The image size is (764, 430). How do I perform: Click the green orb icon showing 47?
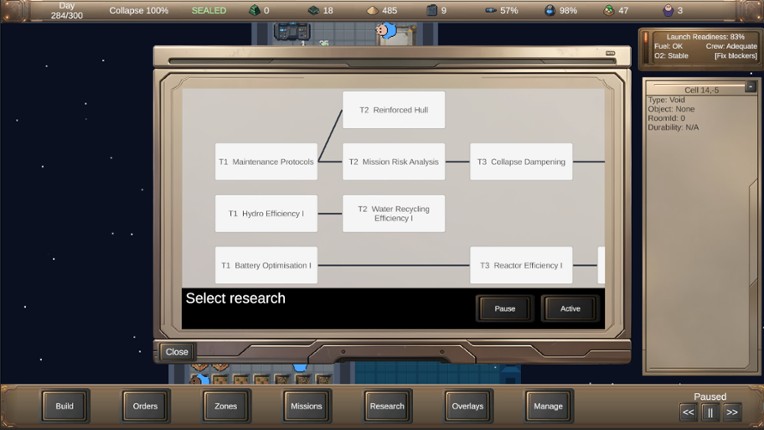coord(608,10)
